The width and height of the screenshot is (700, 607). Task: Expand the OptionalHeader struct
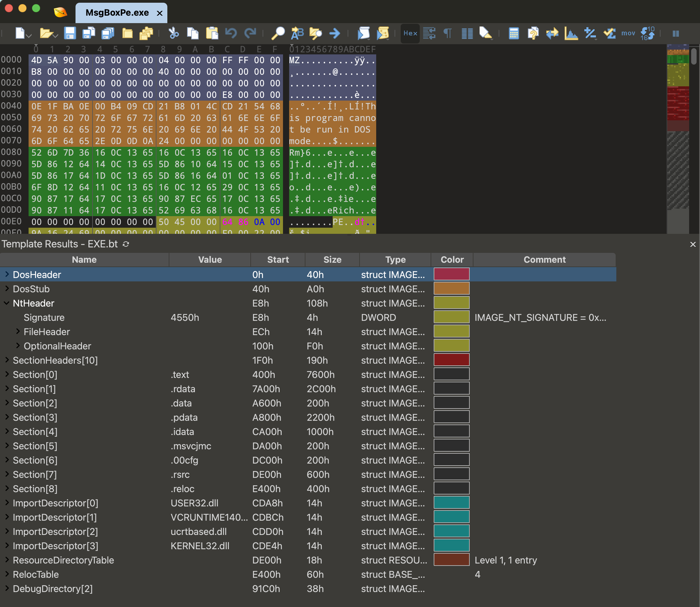pyautogui.click(x=18, y=346)
